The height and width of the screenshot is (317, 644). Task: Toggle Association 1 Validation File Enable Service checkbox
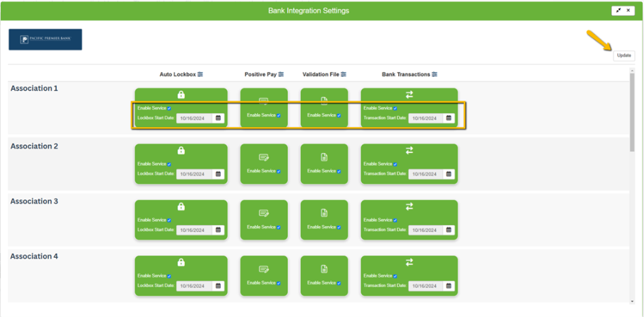click(339, 116)
